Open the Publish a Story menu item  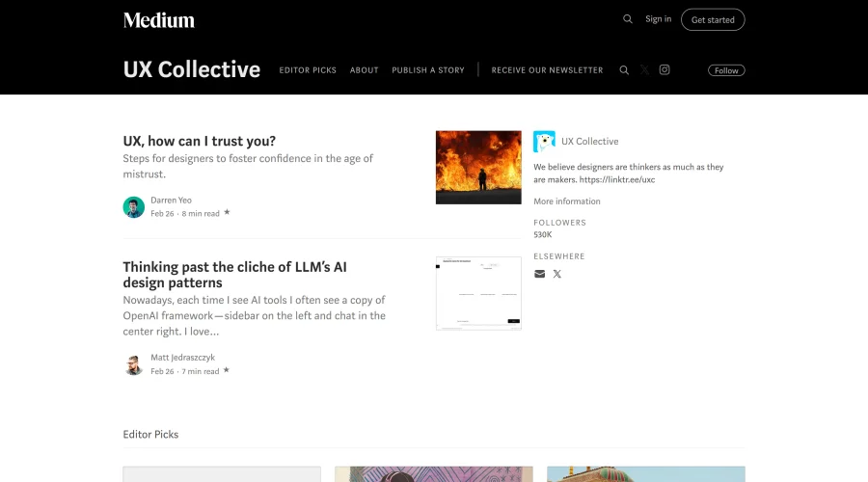coord(428,70)
